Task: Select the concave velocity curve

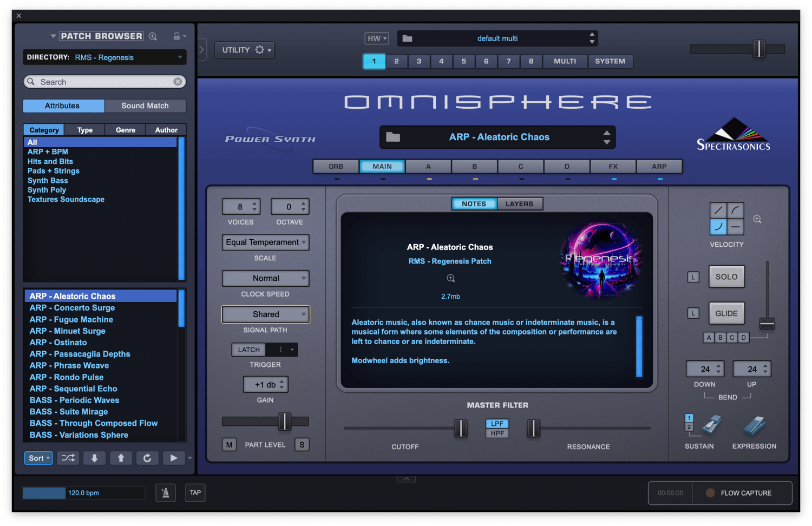Action: [718, 227]
